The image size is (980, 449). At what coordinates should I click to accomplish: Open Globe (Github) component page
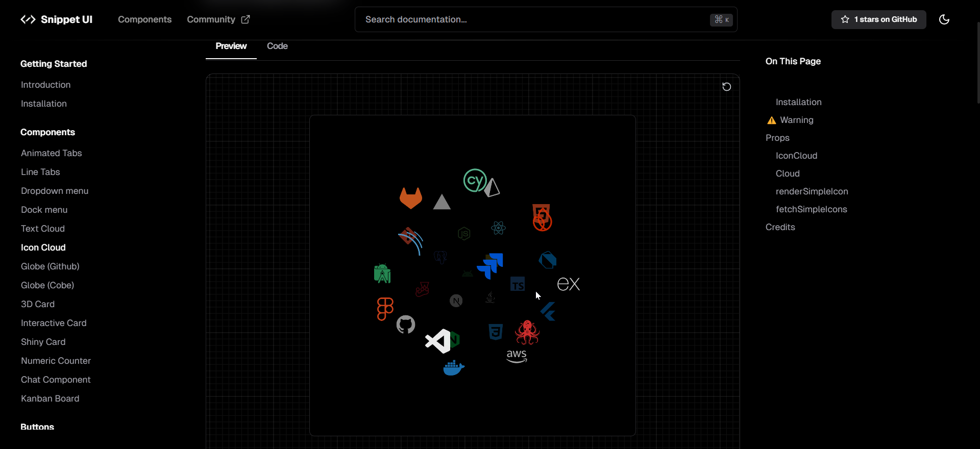(x=50, y=266)
